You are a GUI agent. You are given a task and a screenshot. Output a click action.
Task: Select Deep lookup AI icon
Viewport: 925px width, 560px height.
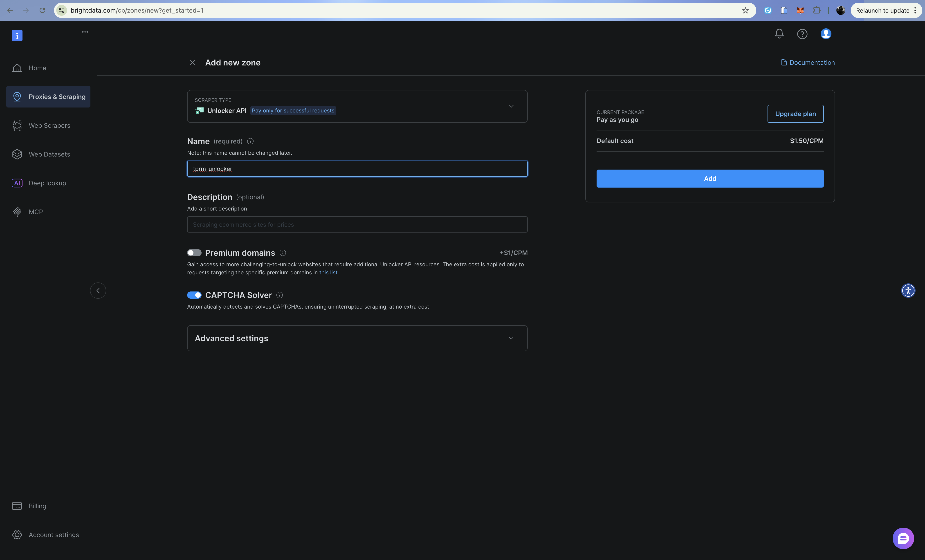17,183
